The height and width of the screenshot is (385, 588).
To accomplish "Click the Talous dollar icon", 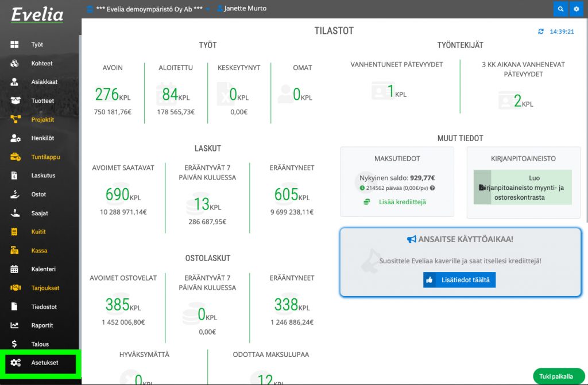I will [14, 344].
